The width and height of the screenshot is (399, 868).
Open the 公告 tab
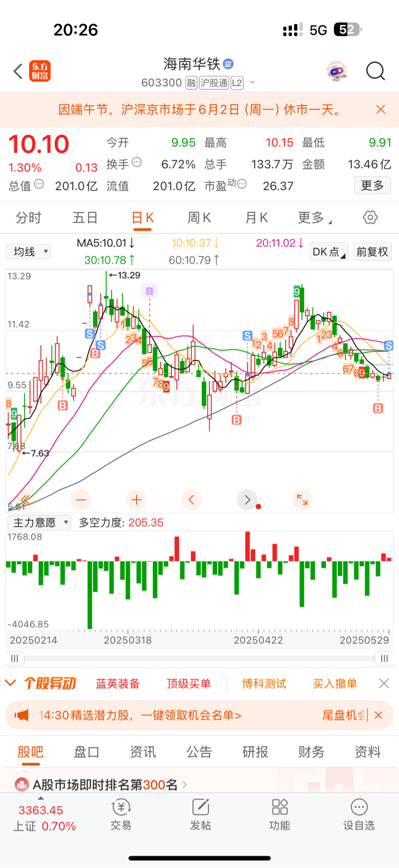tap(199, 752)
